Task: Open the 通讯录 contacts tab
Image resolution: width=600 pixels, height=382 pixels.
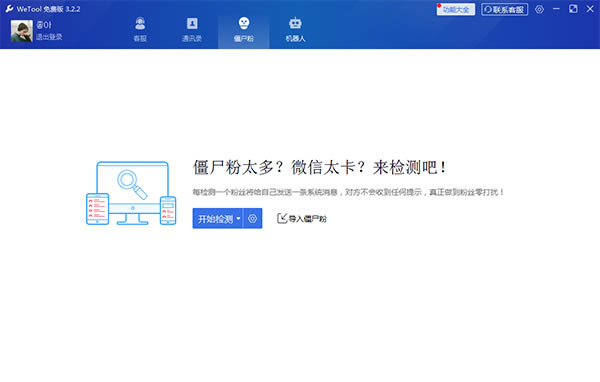Action: coord(192,29)
